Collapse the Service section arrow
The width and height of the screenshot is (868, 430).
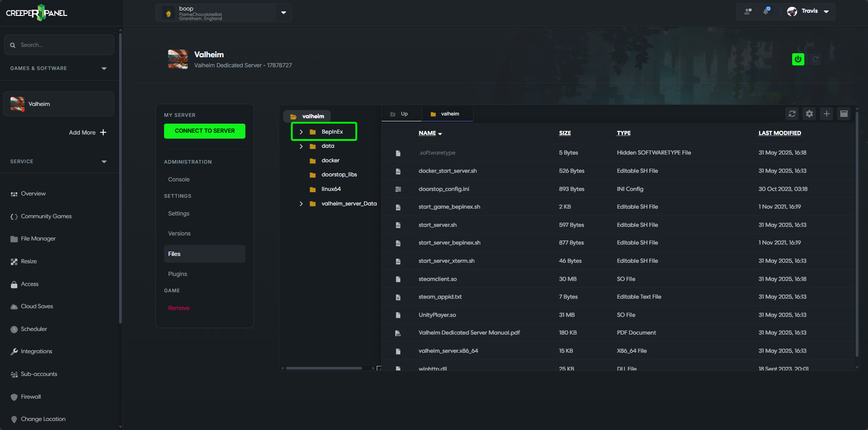click(104, 162)
